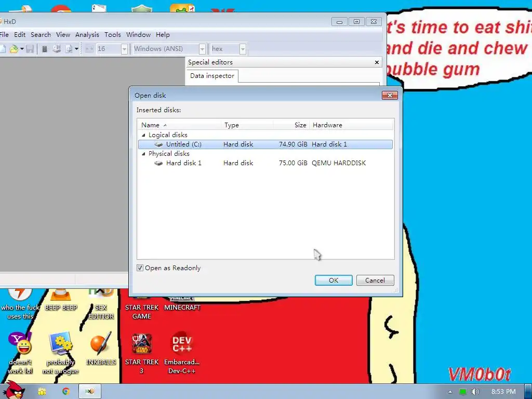Click the 74.90 GiB size cell
The image size is (532, 399).
point(293,144)
